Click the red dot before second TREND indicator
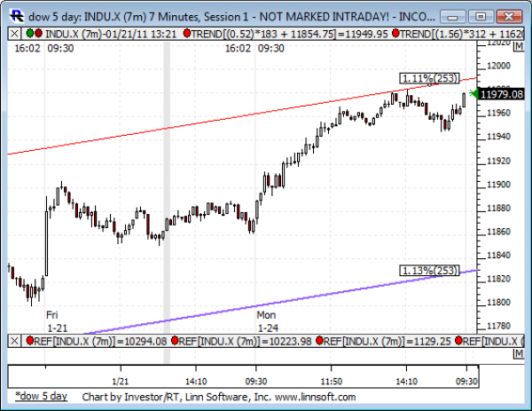532x411 pixels. tap(395, 33)
